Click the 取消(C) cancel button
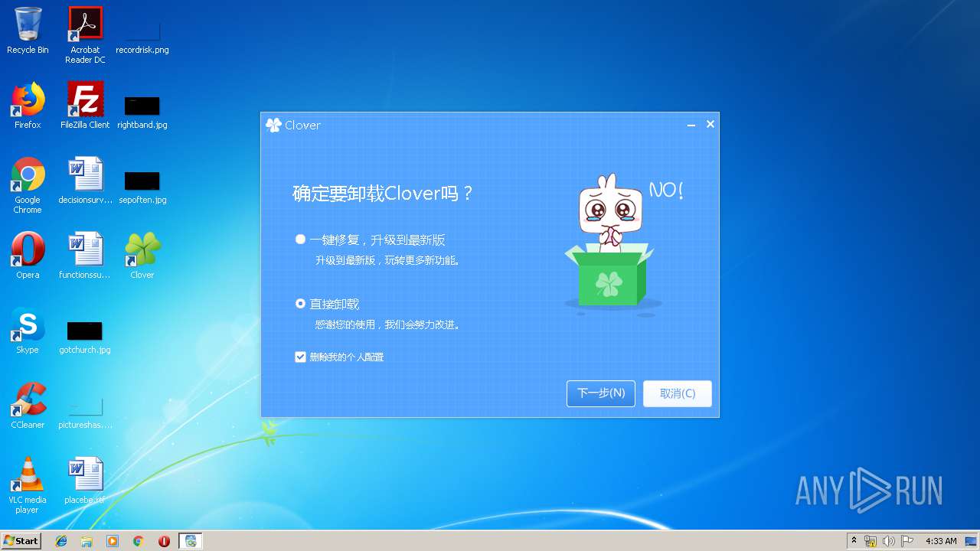This screenshot has height=551, width=980. click(x=678, y=393)
